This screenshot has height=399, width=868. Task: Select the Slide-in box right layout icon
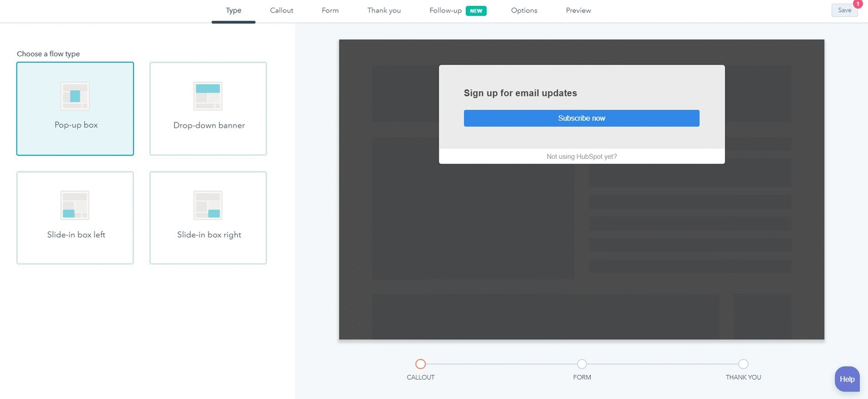click(208, 205)
